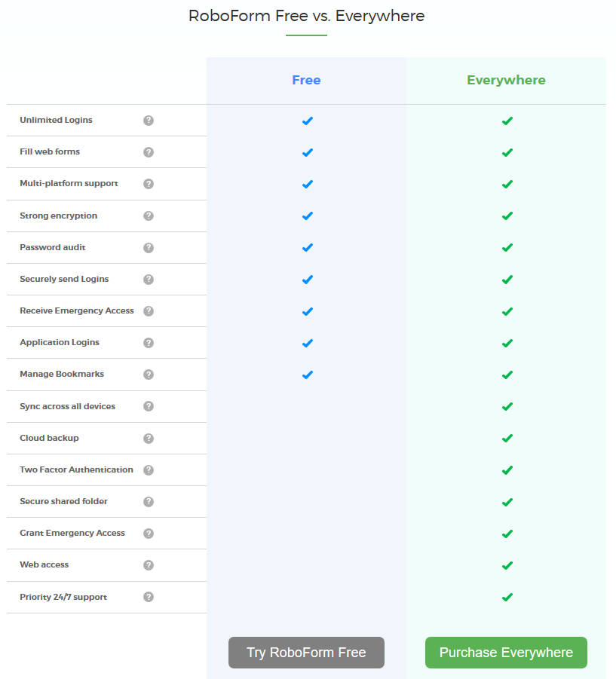
Task: Select the Everywhere plan column heading
Action: (x=506, y=80)
